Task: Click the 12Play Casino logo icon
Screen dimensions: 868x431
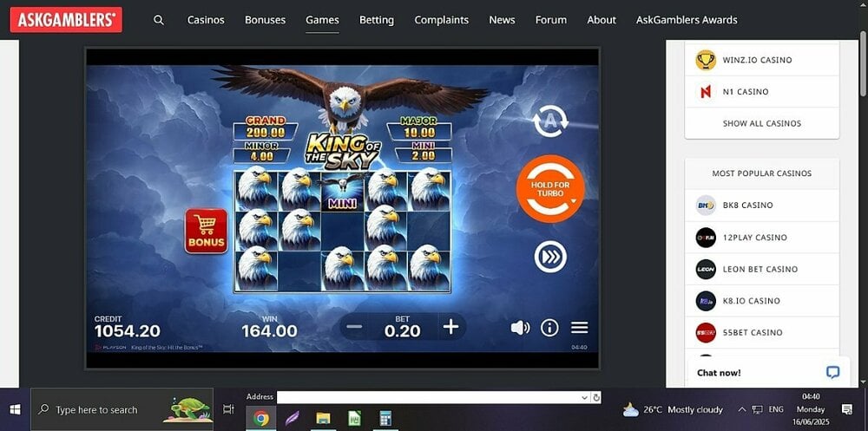Action: [706, 238]
